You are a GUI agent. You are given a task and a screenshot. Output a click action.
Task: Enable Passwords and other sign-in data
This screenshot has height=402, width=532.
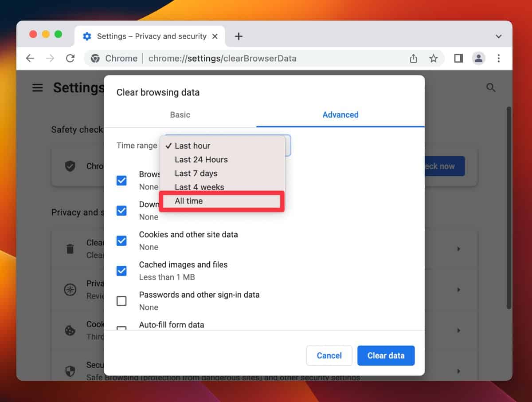click(121, 301)
